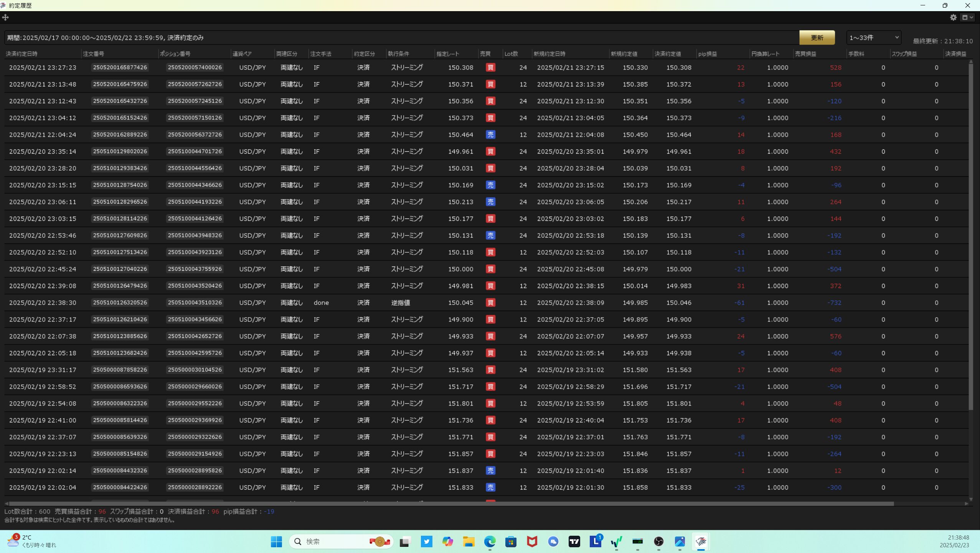Open the McAfee shield icon on the taskbar

[x=532, y=541]
